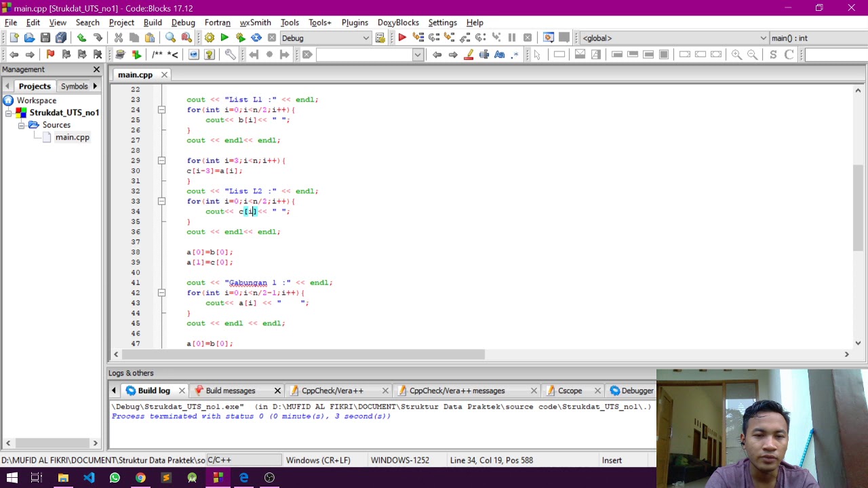Click the Windows Start button
The image size is (868, 488).
click(12, 478)
